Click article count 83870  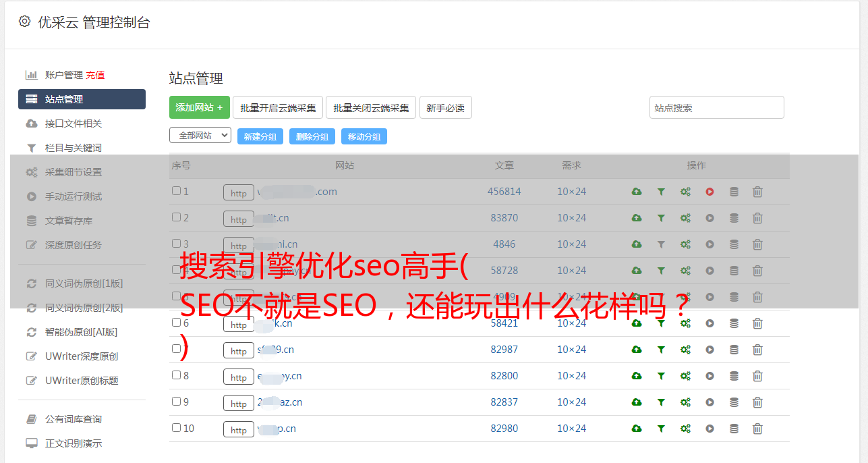(x=504, y=218)
